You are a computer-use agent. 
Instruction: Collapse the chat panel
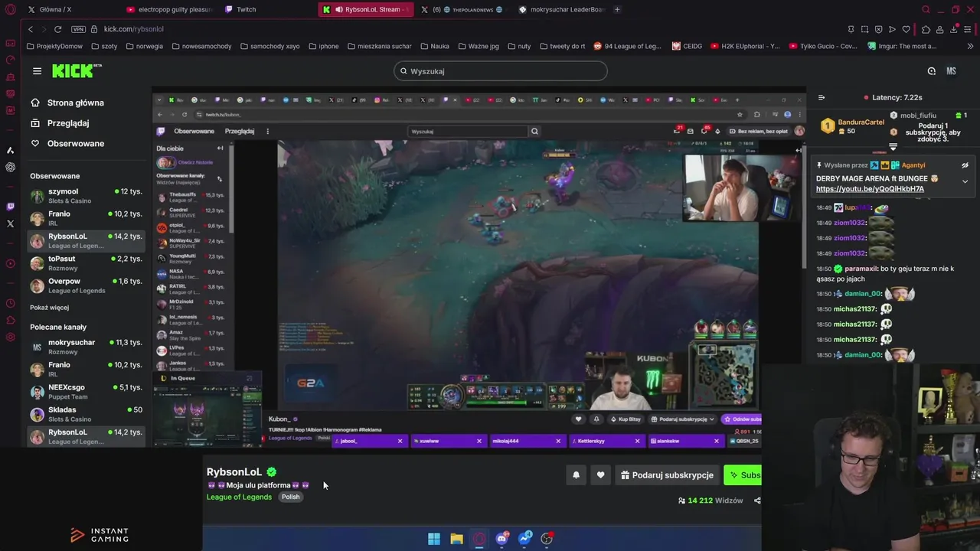click(x=822, y=97)
